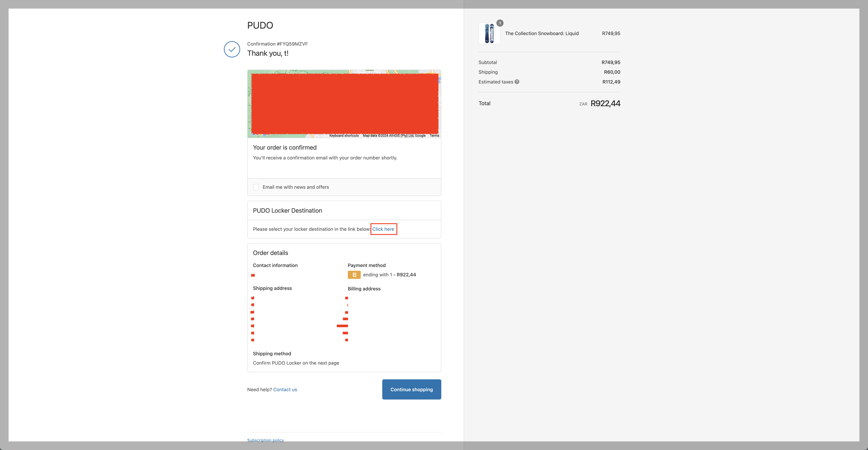This screenshot has width=868, height=450.
Task: Click the Continue shopping button
Action: click(411, 389)
